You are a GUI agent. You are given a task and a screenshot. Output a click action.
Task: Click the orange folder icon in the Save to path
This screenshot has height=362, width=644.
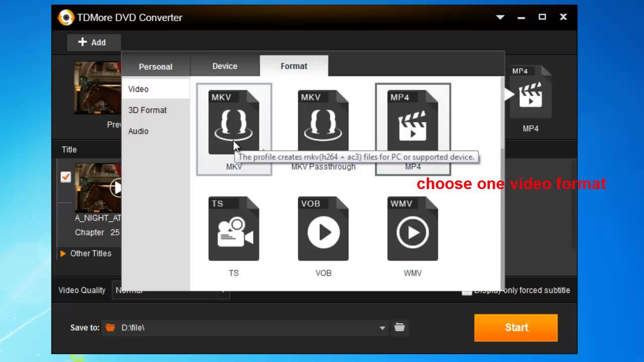[x=110, y=327]
